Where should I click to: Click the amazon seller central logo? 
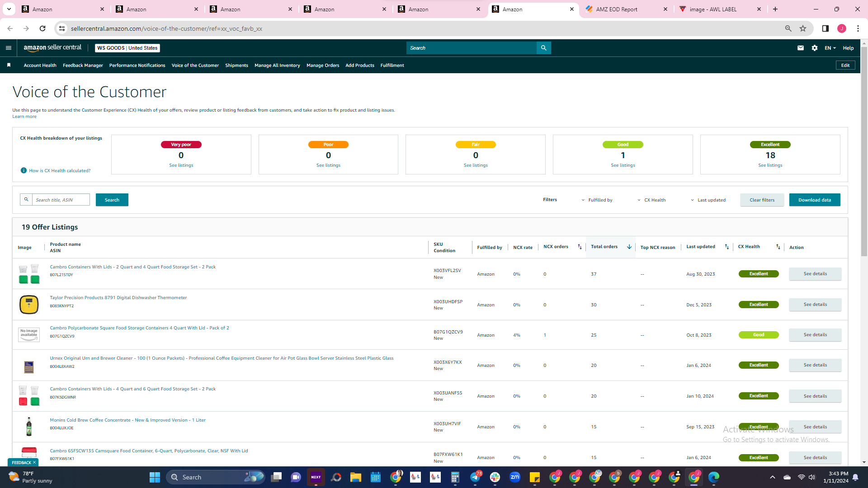point(52,48)
